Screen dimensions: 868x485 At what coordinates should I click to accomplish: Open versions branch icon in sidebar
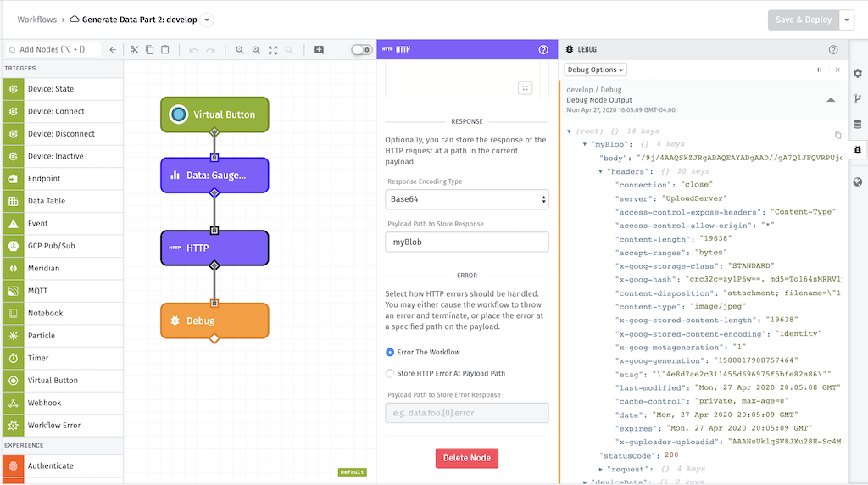858,98
